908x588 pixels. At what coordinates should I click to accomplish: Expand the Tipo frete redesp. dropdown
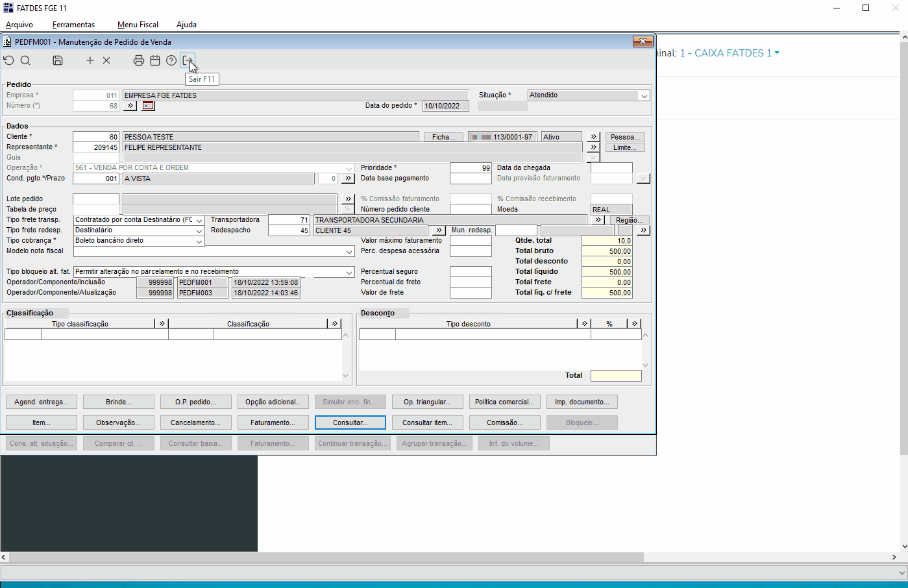(x=199, y=230)
